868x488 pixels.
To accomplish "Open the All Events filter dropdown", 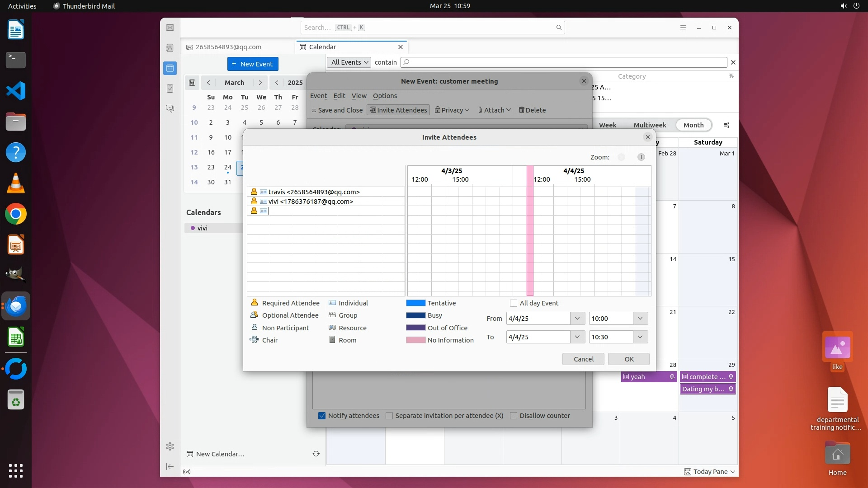I will click(x=349, y=62).
